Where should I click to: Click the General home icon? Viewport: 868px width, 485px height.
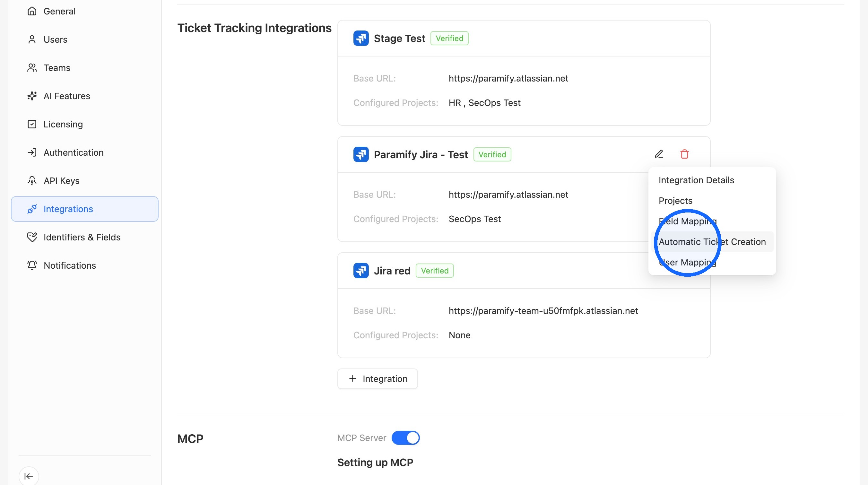(x=32, y=11)
